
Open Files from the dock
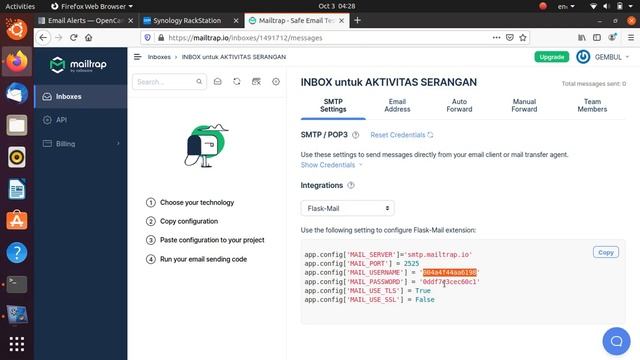(17, 125)
